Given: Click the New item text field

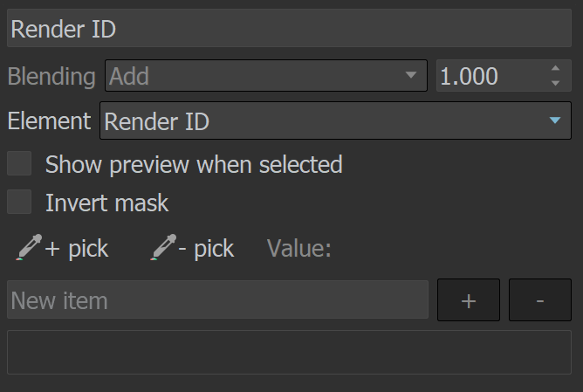Looking at the screenshot, I should (x=218, y=299).
